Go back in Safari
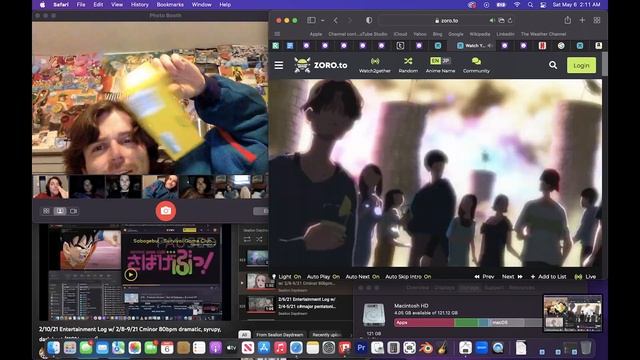640x360 pixels. point(336,20)
